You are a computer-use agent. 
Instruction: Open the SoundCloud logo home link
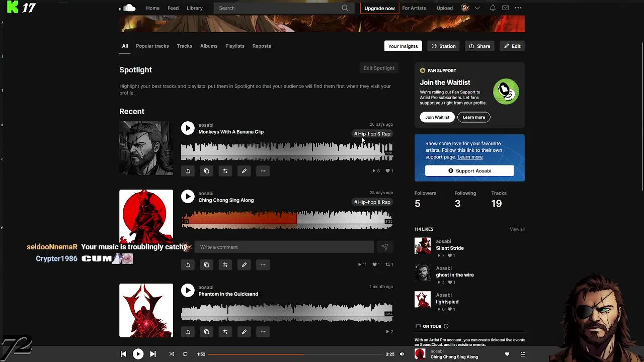click(127, 8)
